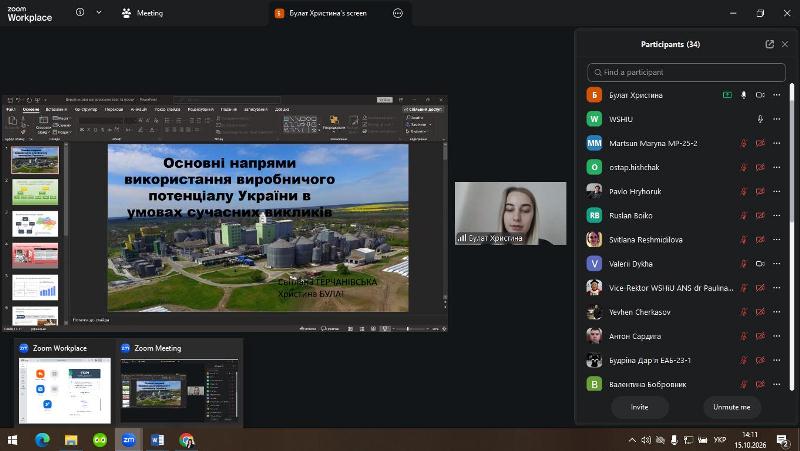Expand the chevron next to meeting info
This screenshot has height=451, width=800.
tap(98, 12)
